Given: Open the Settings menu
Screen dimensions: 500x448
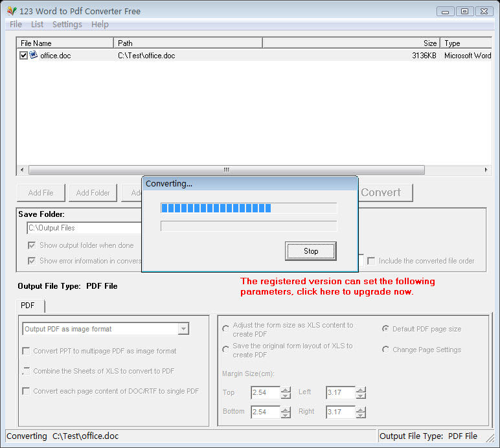Looking at the screenshot, I should tap(67, 24).
